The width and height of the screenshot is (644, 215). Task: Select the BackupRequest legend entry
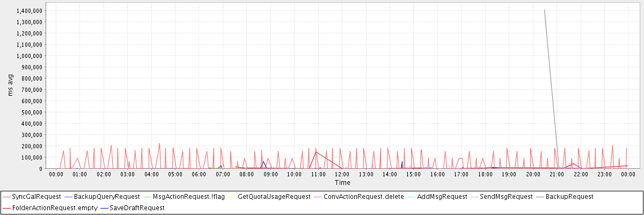coord(569,197)
